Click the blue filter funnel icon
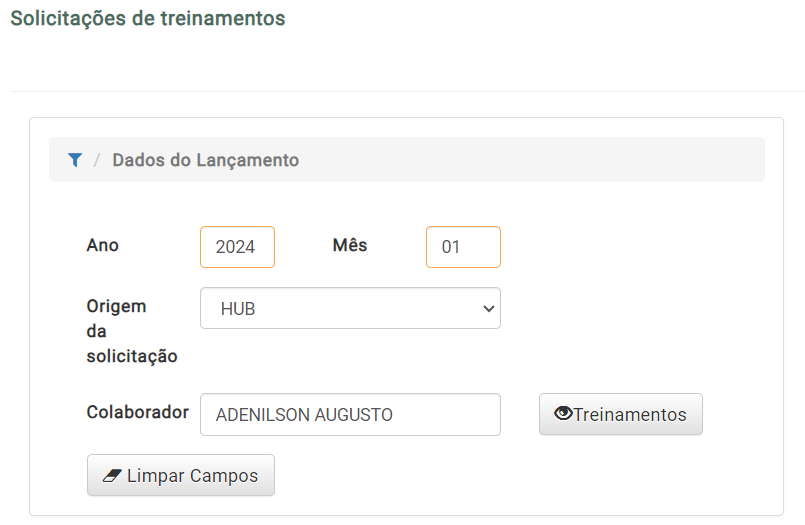The height and width of the screenshot is (525, 805). (x=75, y=160)
